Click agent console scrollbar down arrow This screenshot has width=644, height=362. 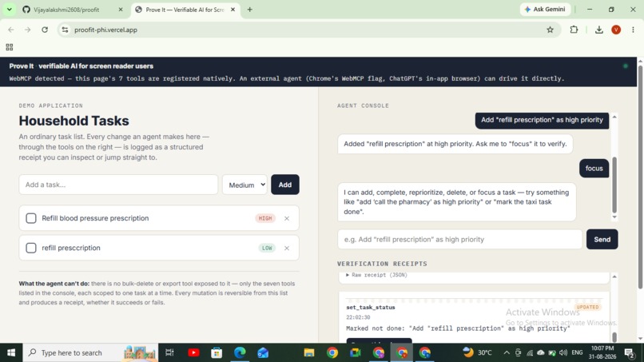[x=614, y=217]
